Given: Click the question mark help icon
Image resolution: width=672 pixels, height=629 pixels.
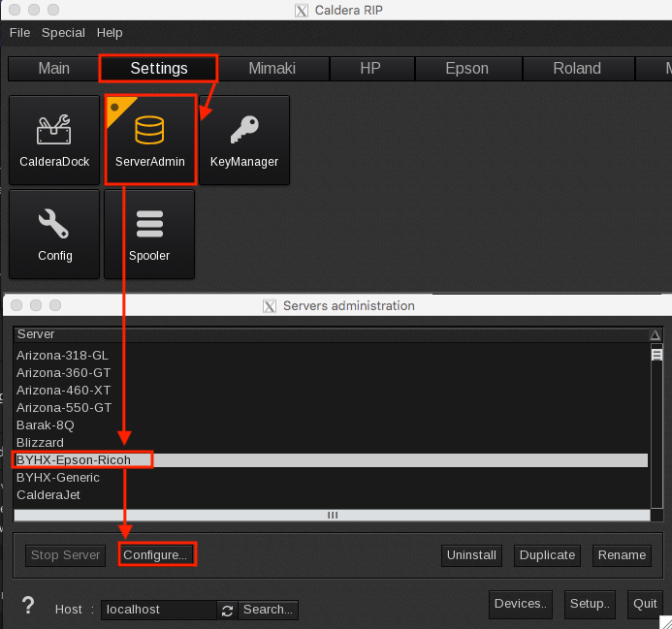Looking at the screenshot, I should pos(28,607).
